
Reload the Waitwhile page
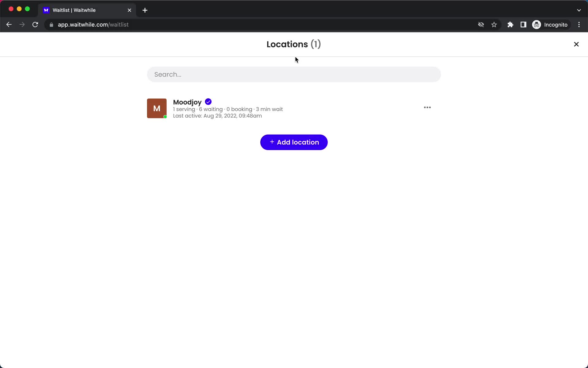(35, 25)
